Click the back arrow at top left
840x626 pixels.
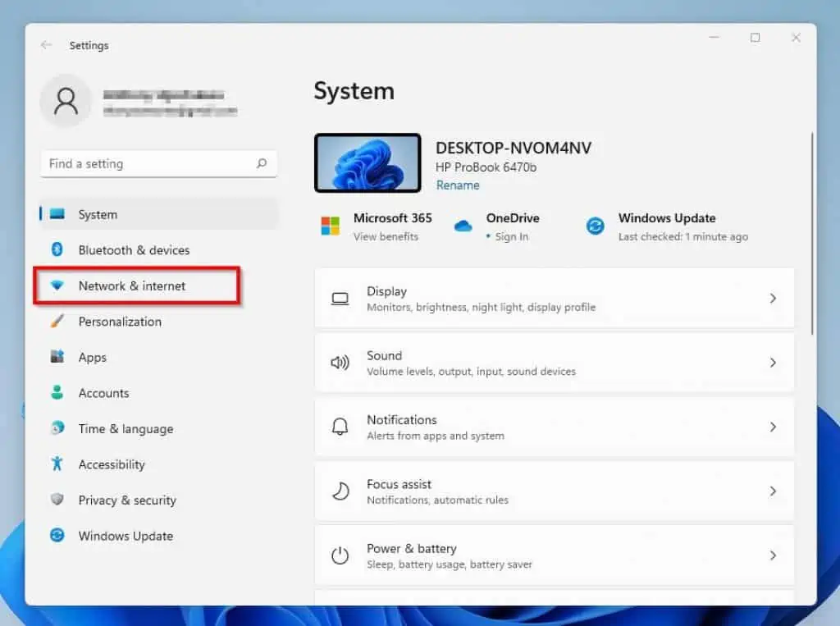pos(46,45)
